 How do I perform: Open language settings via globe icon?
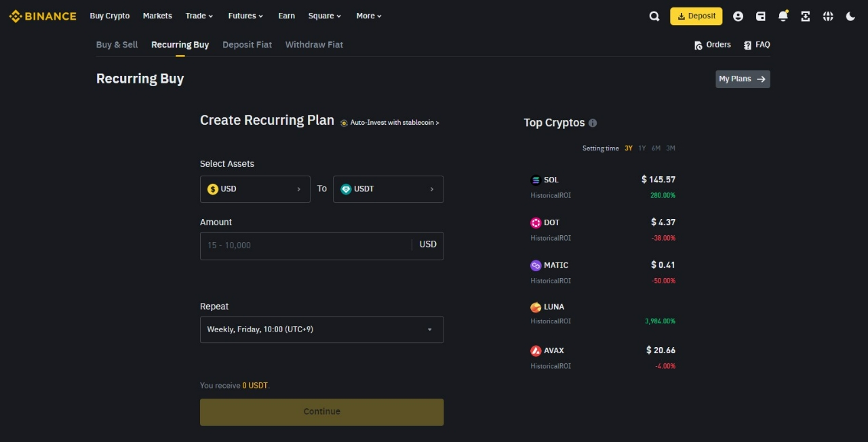(828, 16)
